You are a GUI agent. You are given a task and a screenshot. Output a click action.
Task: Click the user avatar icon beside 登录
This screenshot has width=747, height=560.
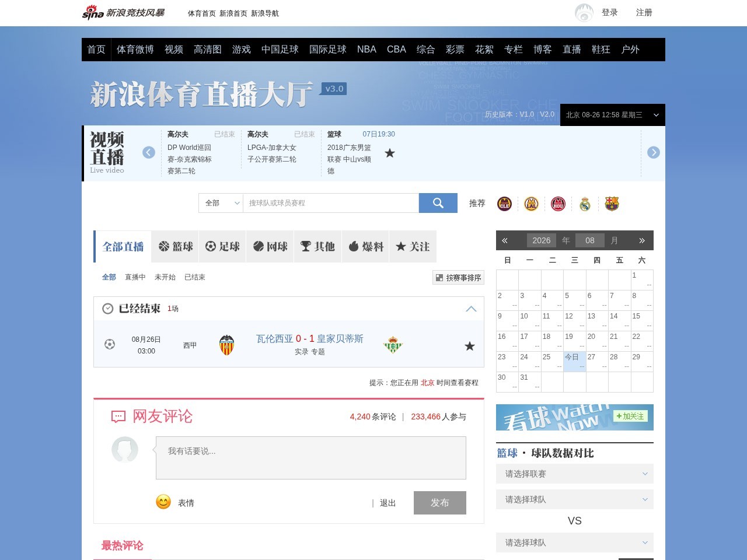584,13
